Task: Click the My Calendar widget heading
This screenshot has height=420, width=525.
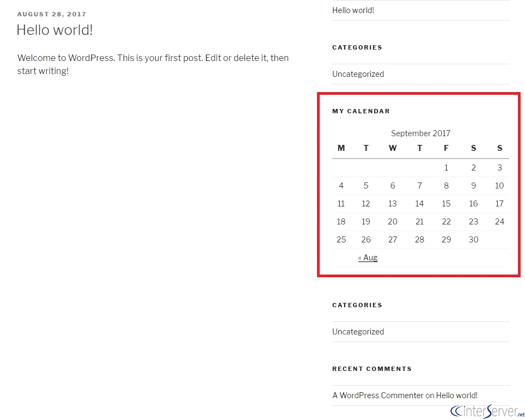Action: 361,111
